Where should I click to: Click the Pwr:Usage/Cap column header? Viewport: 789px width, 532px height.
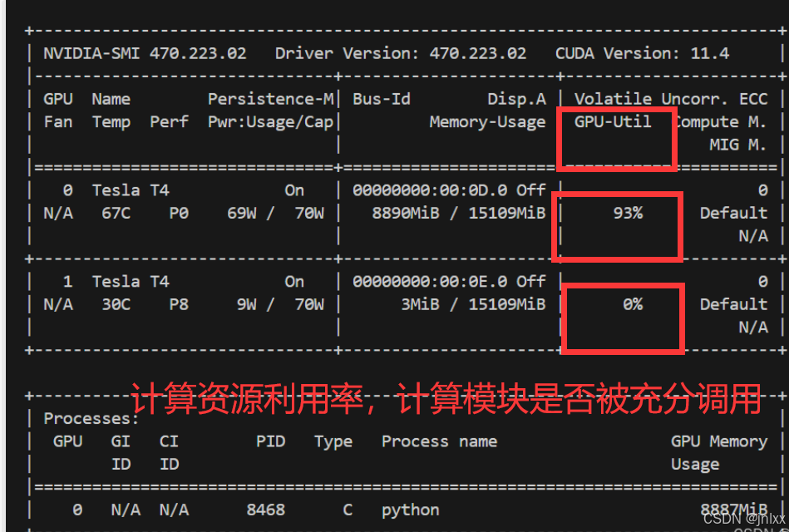271,122
